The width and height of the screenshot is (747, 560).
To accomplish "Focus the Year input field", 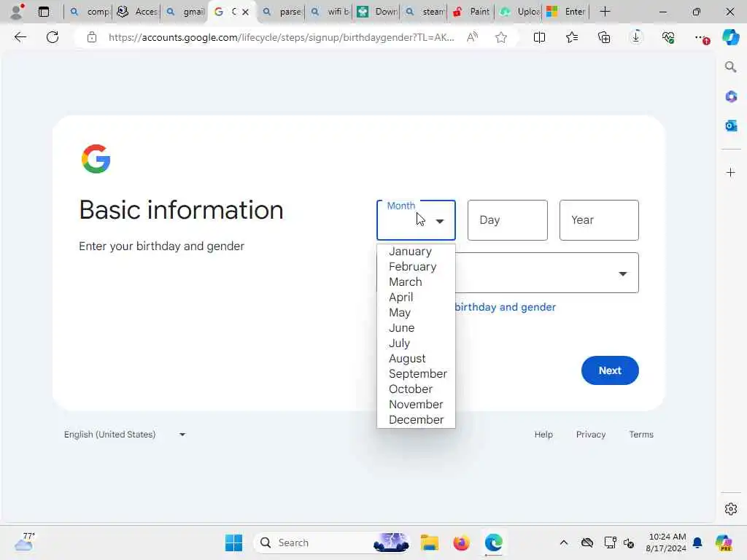I will tap(599, 220).
